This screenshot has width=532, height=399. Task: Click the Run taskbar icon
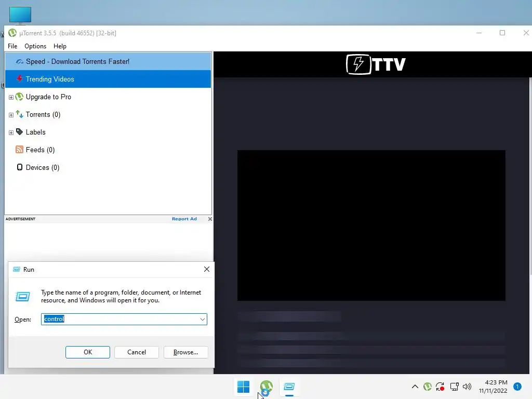[289, 387]
